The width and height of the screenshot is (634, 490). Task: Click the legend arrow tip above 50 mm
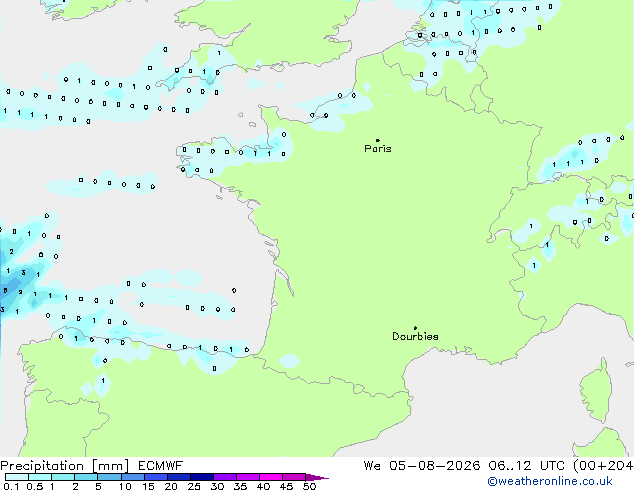pos(317,477)
